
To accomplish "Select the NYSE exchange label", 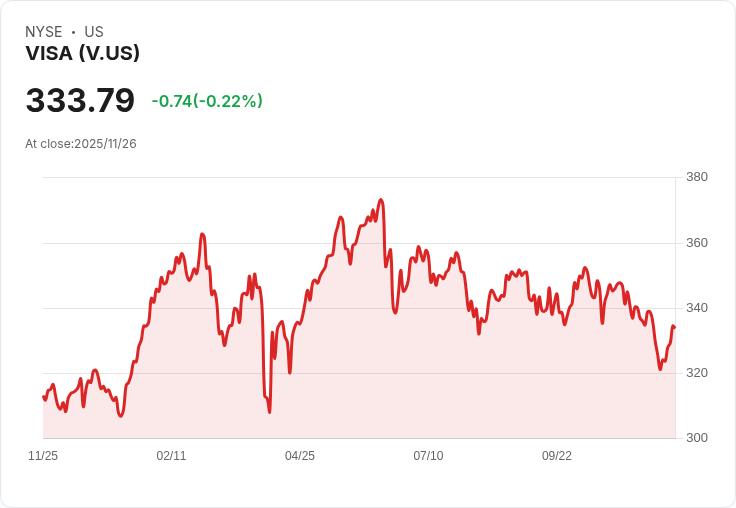I will coord(44,32).
